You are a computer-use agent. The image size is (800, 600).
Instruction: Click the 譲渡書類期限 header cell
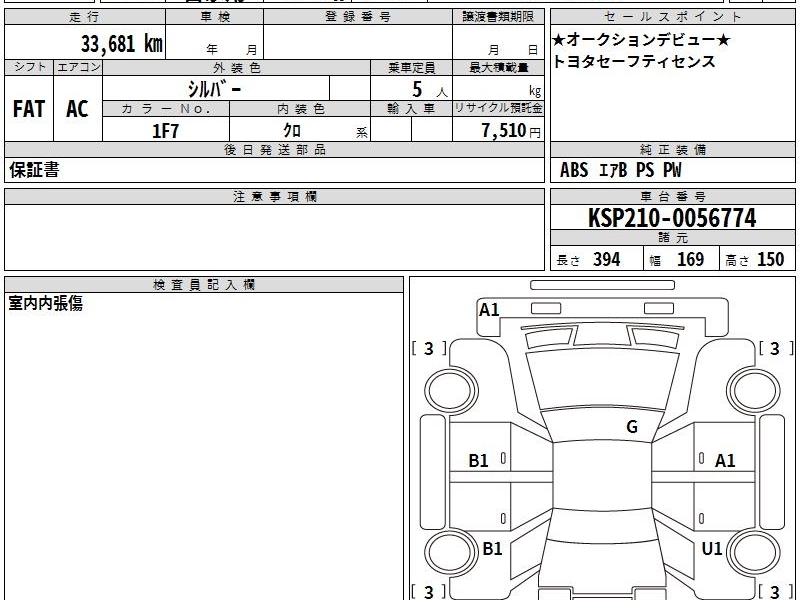click(x=498, y=17)
